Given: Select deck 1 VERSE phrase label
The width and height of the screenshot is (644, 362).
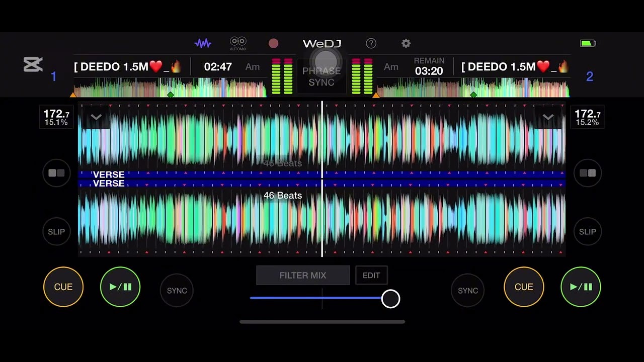Looking at the screenshot, I should tap(109, 174).
